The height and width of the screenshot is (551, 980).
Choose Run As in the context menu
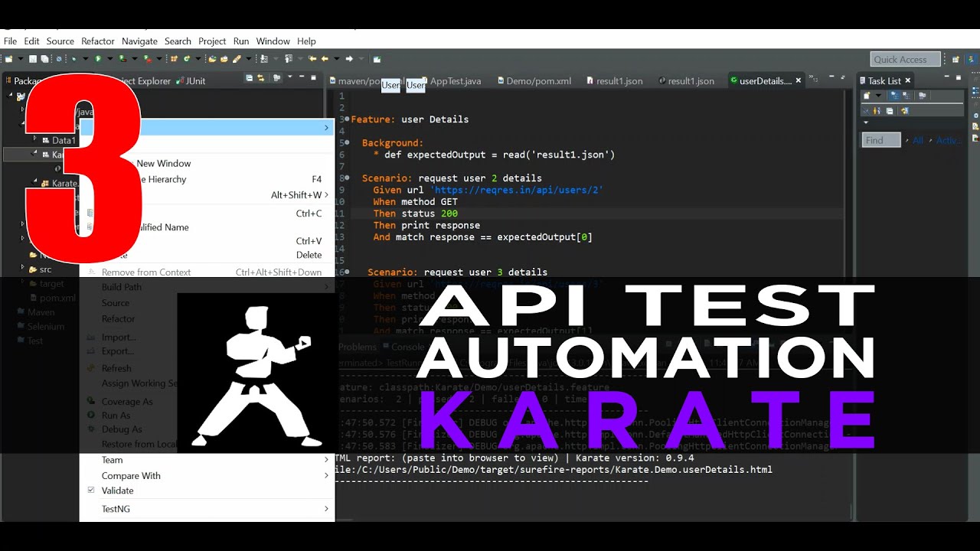point(207,416)
